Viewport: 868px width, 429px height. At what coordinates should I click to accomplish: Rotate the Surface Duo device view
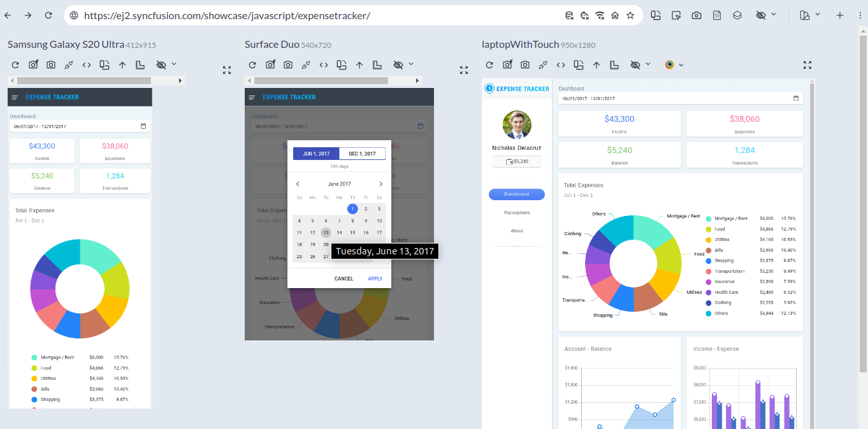[342, 65]
